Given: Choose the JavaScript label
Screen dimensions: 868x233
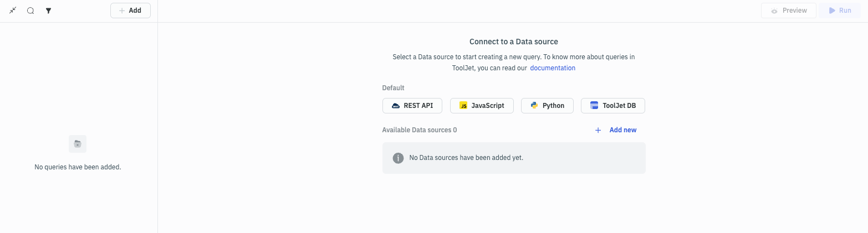Looking at the screenshot, I should (488, 106).
